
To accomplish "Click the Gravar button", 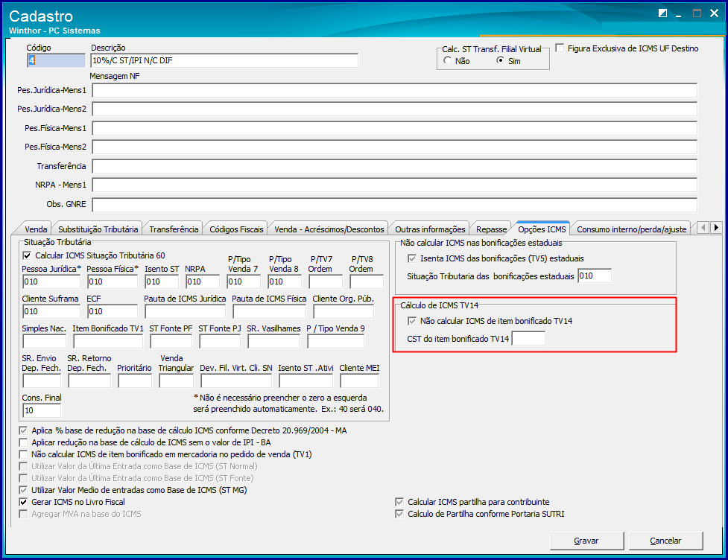I will click(586, 541).
